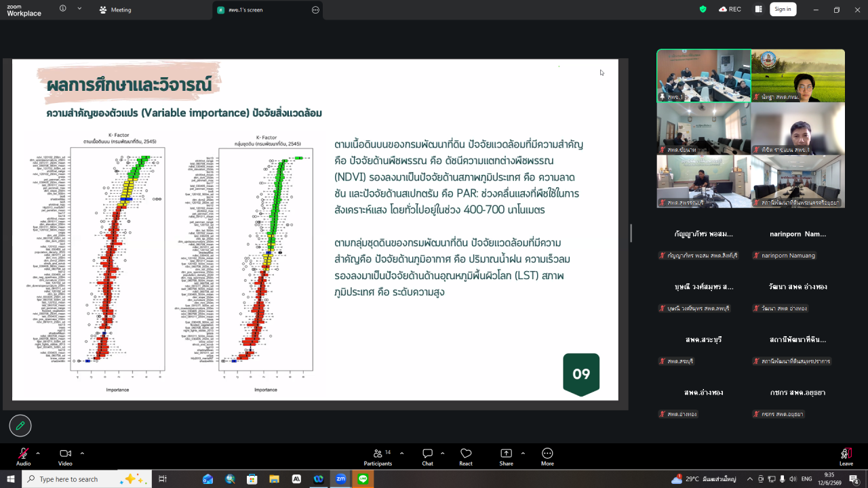868x488 pixels.
Task: Open File Explorer from taskbar
Action: coord(275,479)
